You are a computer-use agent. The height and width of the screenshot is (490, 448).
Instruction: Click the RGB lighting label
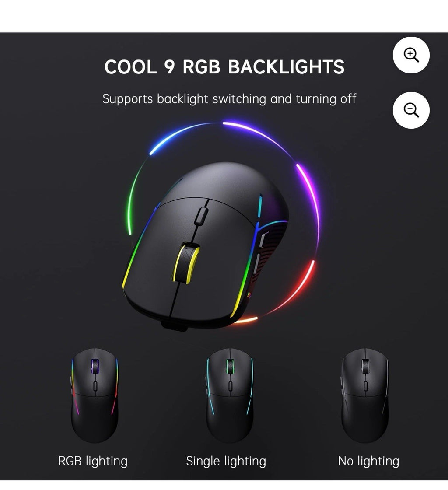click(x=93, y=461)
